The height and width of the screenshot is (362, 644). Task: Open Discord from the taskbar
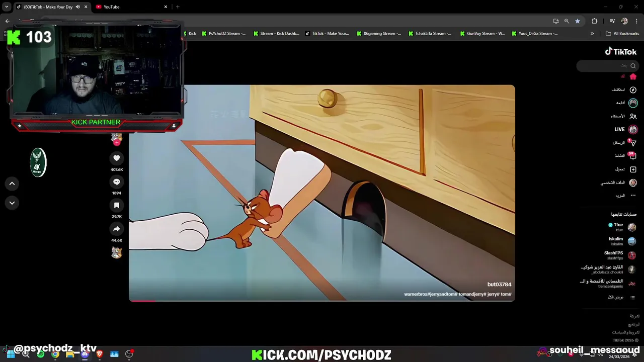coord(85,354)
